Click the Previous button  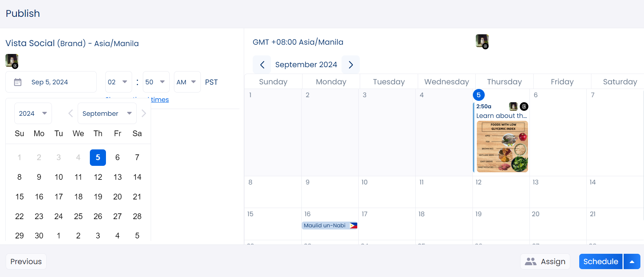[x=26, y=261]
